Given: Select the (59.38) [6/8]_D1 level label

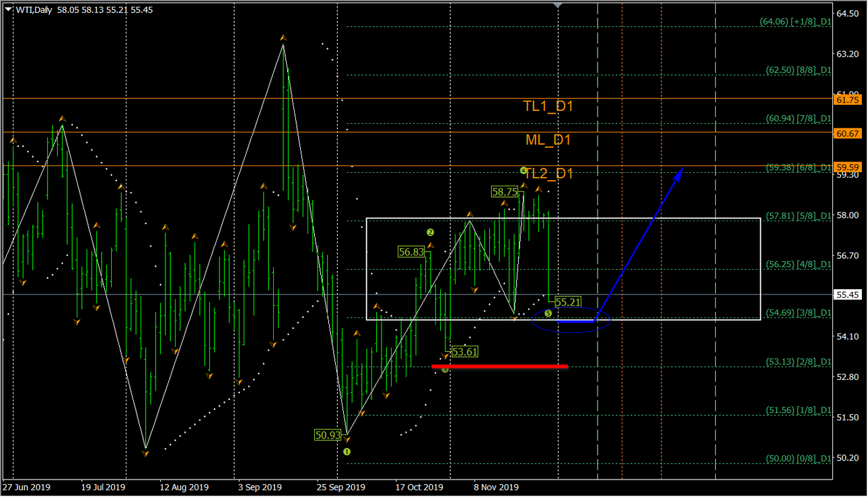Looking at the screenshot, I should (x=799, y=167).
